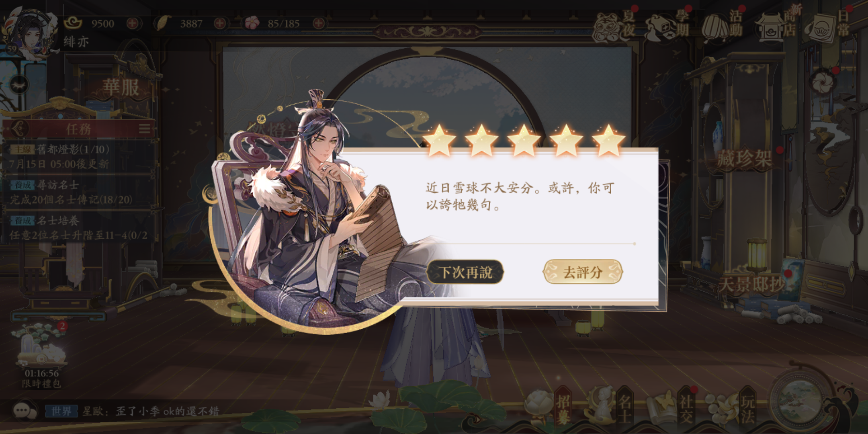Open the 日常 daily tasks icon
868x434 pixels.
[830, 25]
